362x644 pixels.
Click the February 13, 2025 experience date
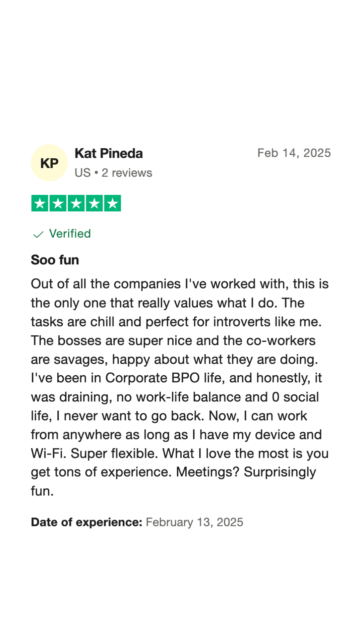[x=194, y=522]
